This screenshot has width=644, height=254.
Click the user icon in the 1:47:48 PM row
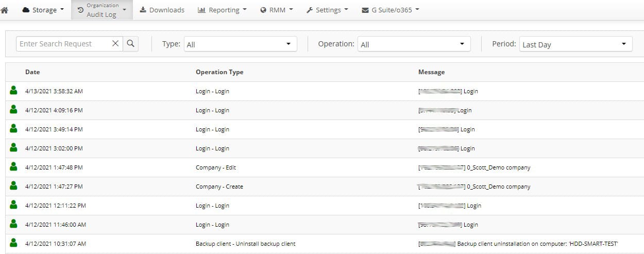(13, 167)
